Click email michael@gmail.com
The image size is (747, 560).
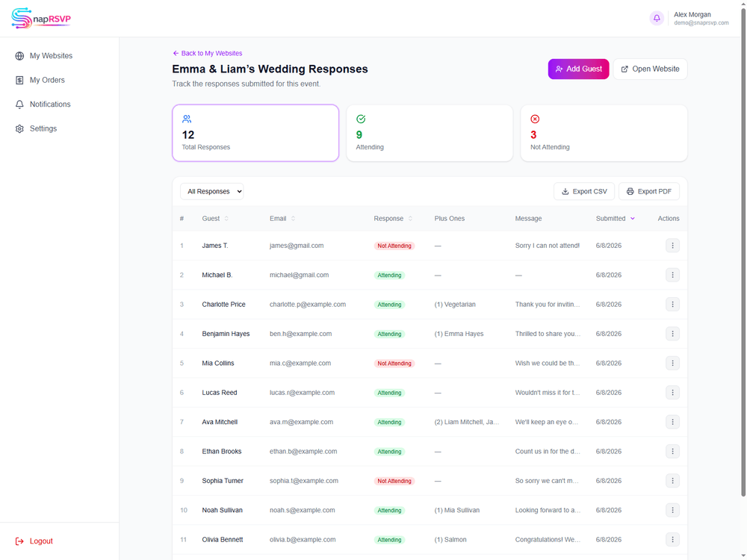299,275
